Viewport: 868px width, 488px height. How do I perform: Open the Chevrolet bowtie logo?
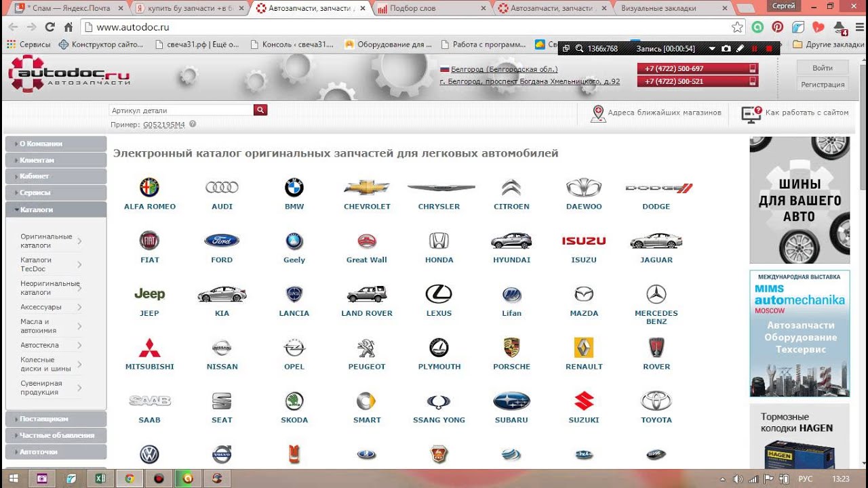[x=367, y=187]
